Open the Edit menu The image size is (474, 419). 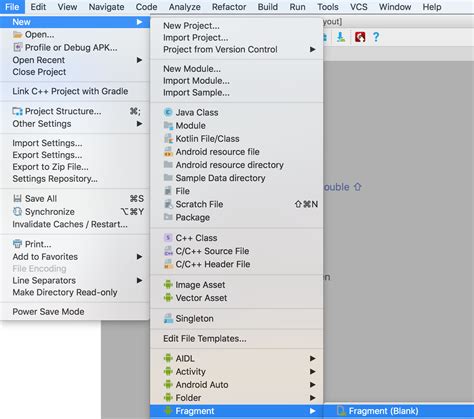click(x=38, y=7)
